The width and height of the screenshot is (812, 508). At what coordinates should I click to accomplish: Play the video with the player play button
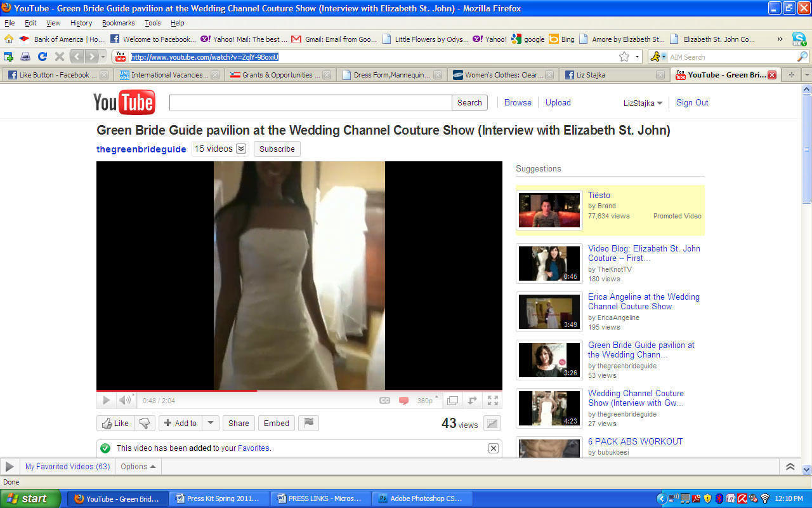coord(106,400)
